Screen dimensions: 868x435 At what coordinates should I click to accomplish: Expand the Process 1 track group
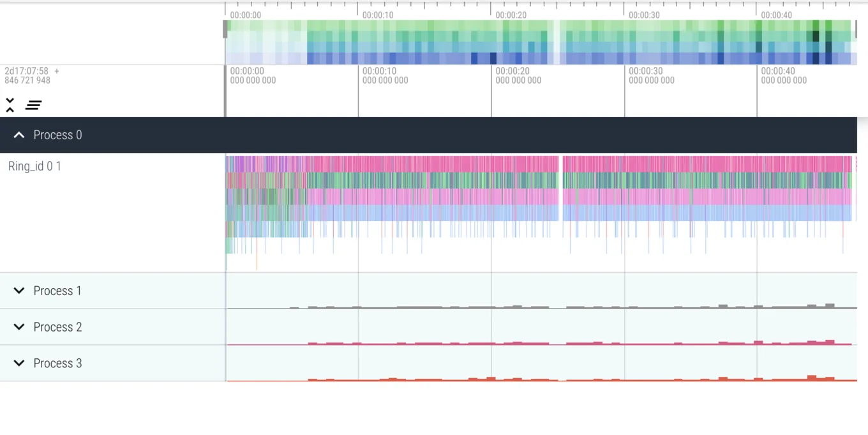(x=19, y=291)
